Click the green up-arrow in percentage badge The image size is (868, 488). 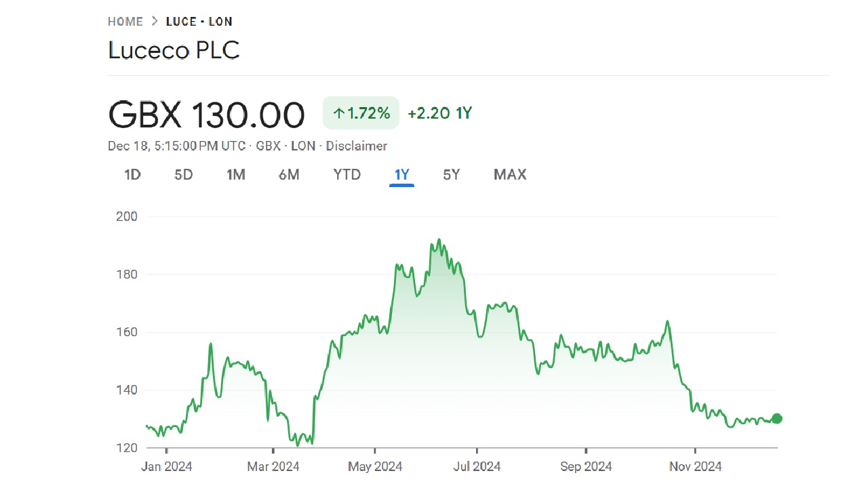(x=338, y=113)
